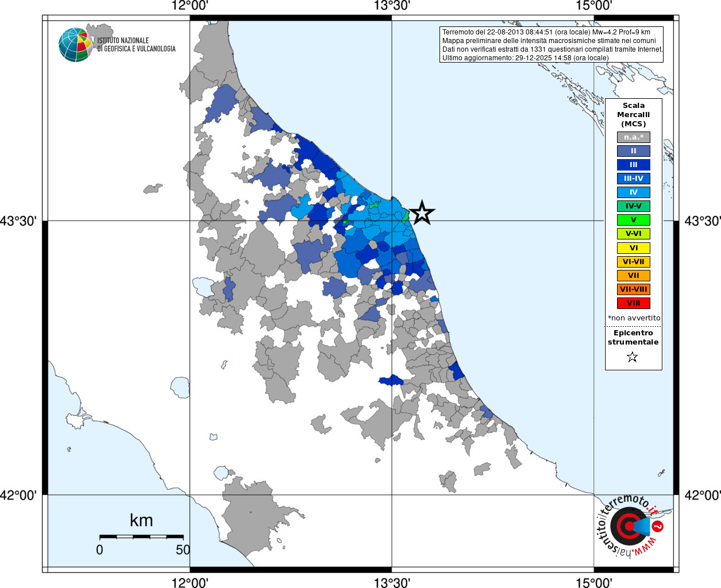
Task: Click the 'Dati non verificati estratti' info line
Action: click(x=552, y=49)
